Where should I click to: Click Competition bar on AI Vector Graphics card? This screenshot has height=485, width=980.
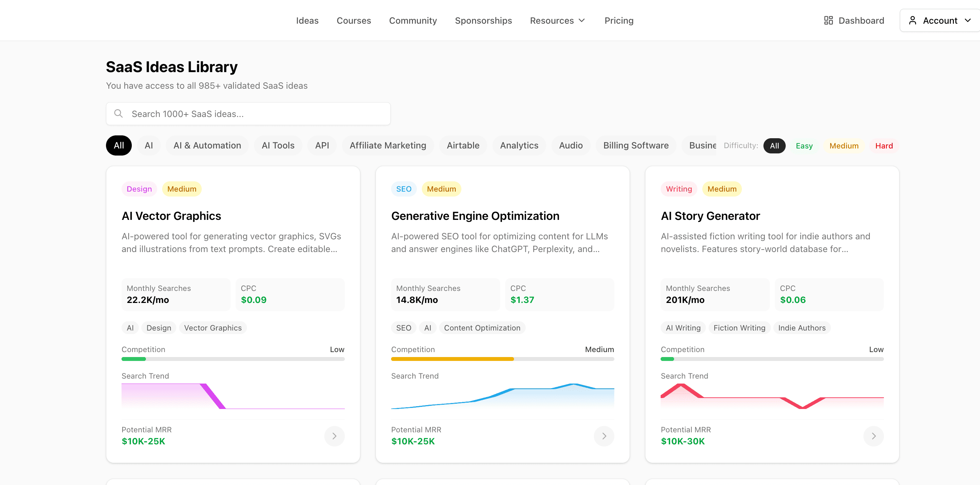click(x=233, y=358)
